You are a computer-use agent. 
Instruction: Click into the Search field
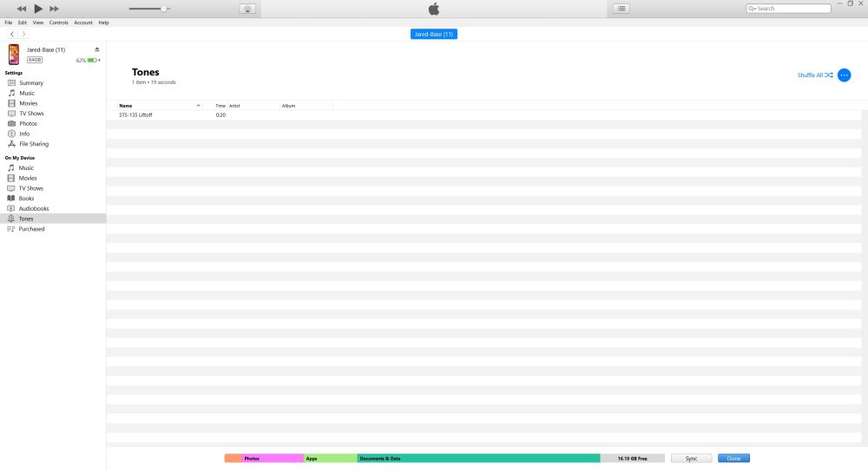point(788,9)
